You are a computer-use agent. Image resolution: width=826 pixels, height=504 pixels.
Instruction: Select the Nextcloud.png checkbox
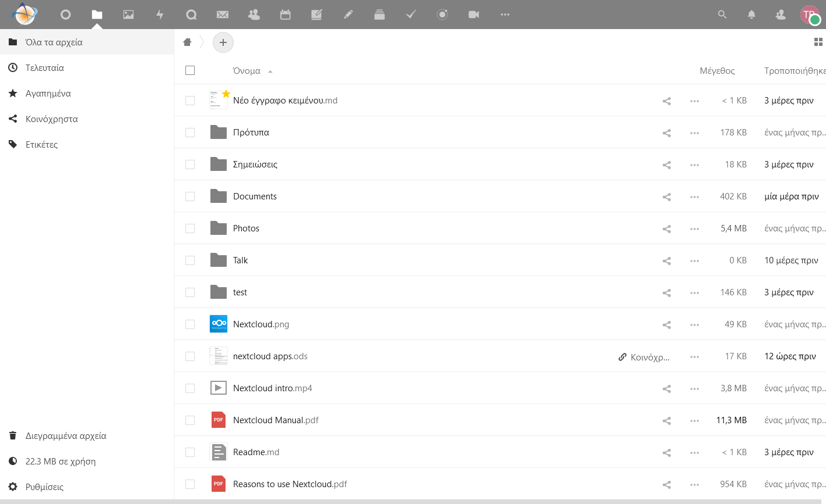pos(190,324)
